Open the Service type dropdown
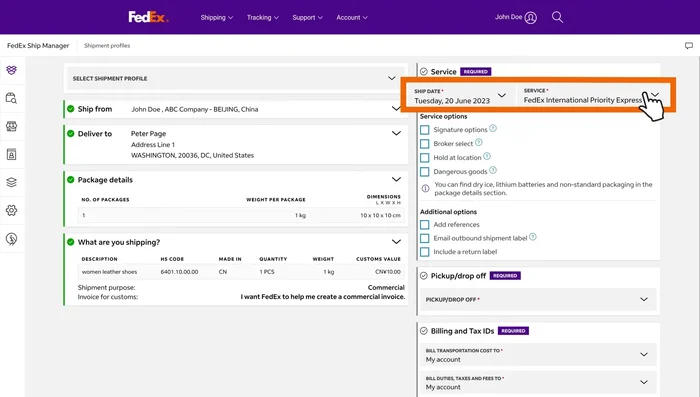 tap(592, 96)
